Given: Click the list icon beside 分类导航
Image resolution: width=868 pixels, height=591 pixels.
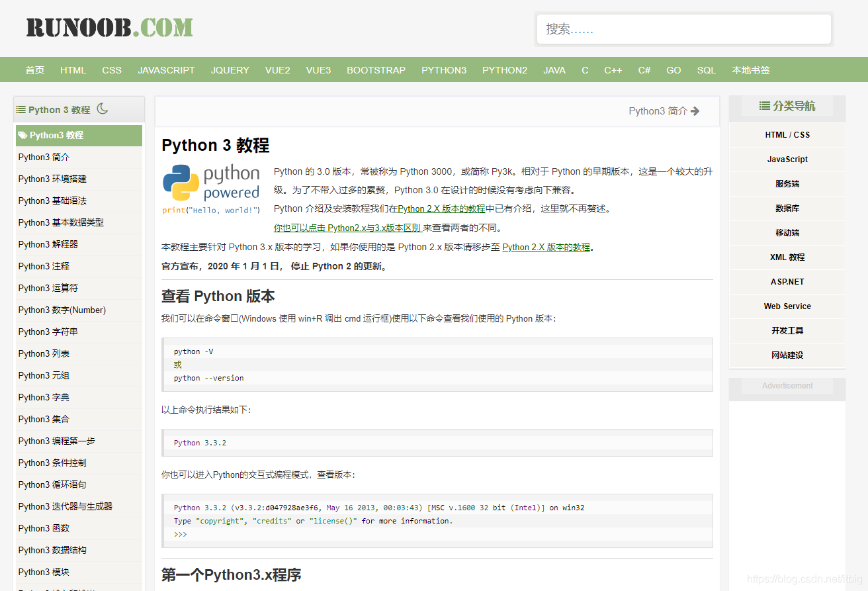Looking at the screenshot, I should pos(765,106).
